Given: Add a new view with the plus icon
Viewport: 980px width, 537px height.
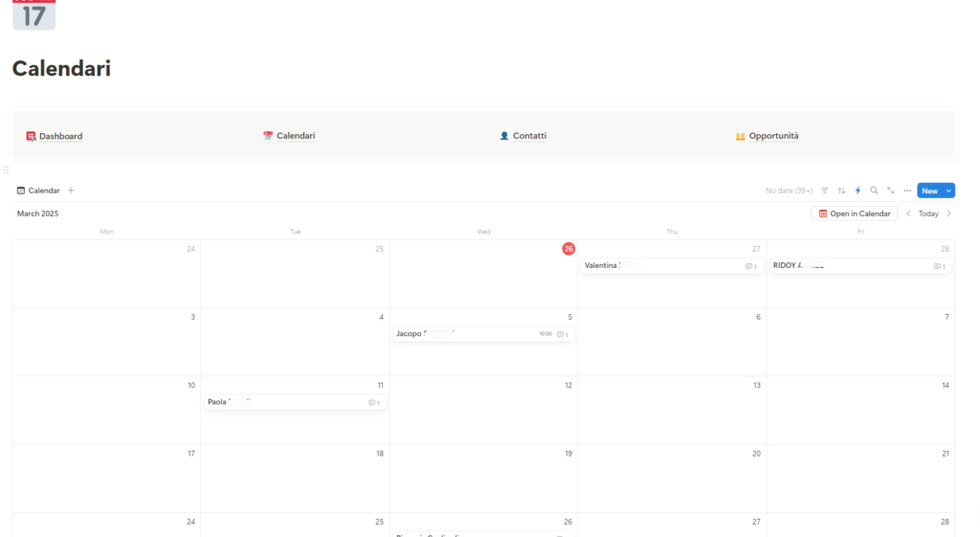Looking at the screenshot, I should coord(71,190).
